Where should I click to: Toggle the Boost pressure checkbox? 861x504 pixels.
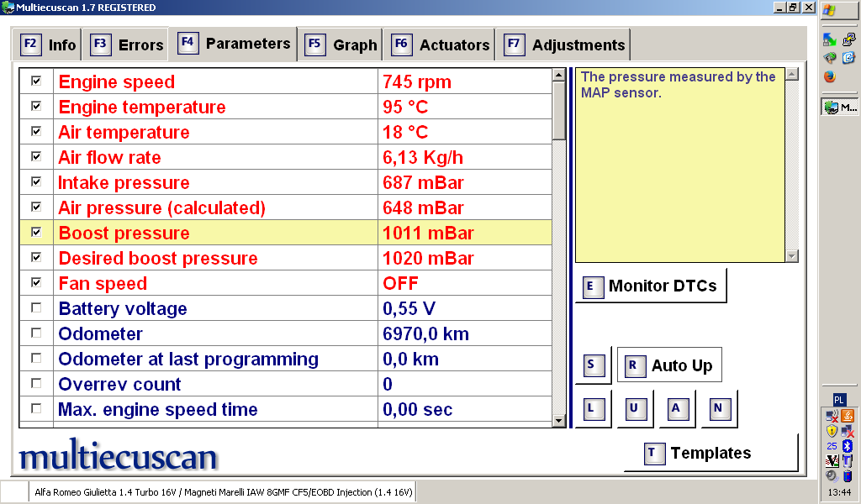coord(36,233)
